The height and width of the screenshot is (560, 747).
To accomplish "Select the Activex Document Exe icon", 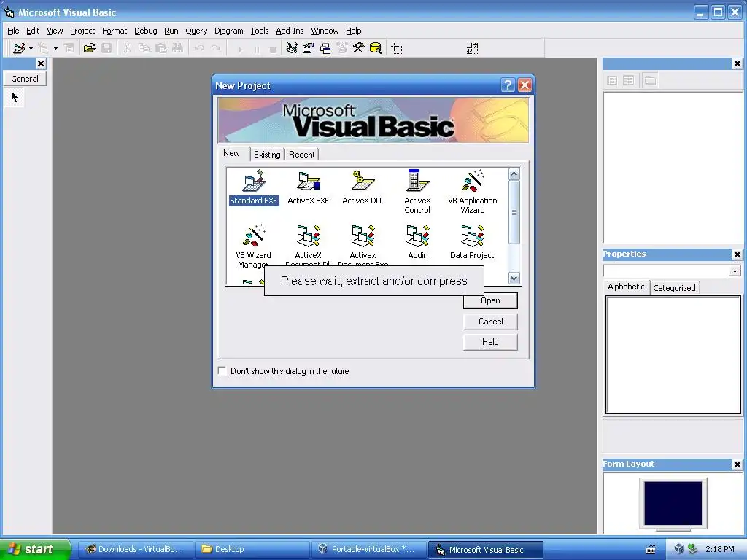I will [x=363, y=245].
